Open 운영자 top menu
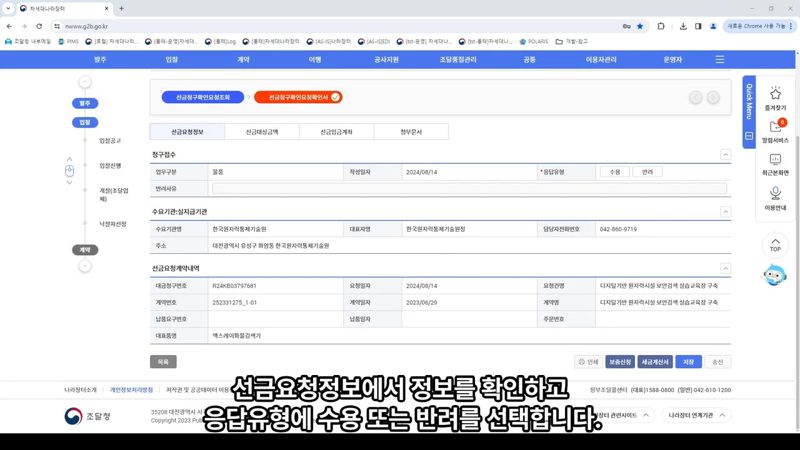Image resolution: width=800 pixels, height=450 pixels. 672,60
